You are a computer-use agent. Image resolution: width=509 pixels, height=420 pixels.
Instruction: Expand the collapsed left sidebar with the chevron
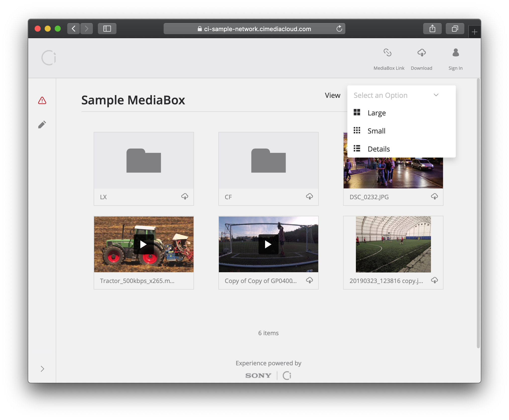42,369
